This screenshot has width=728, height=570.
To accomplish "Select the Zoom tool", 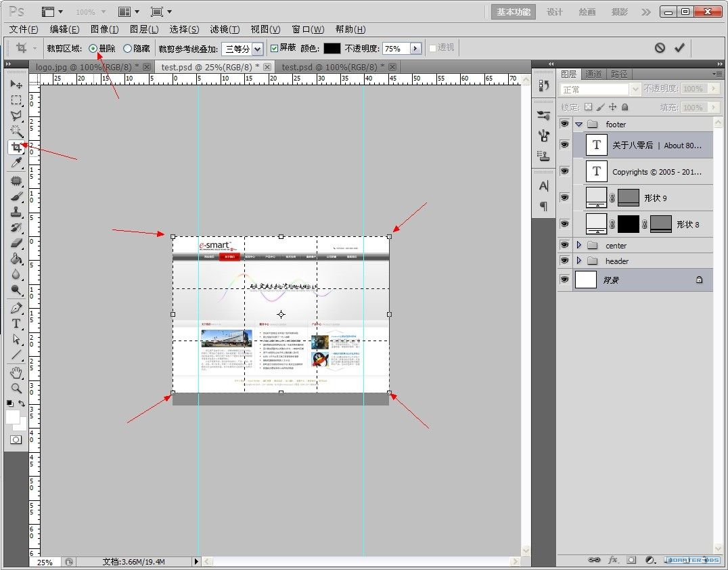I will tap(16, 388).
